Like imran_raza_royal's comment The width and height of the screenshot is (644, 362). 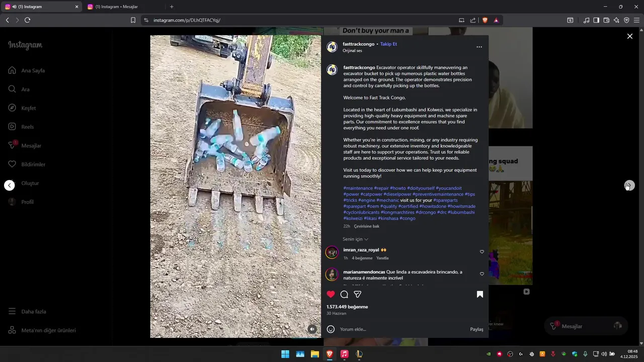point(481,252)
